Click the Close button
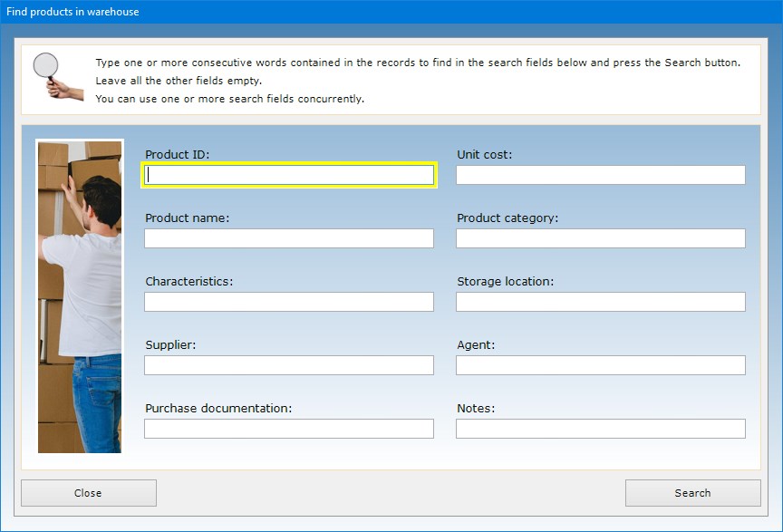 pos(89,493)
